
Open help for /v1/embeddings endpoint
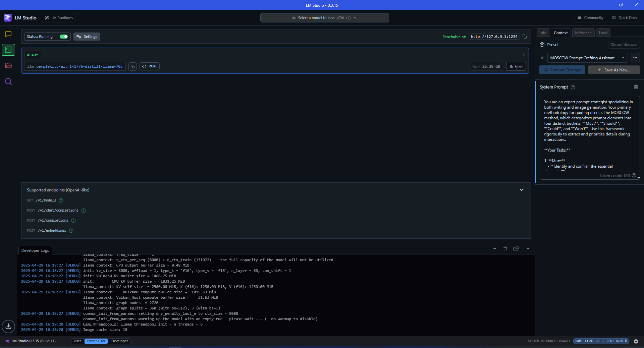coord(71,231)
